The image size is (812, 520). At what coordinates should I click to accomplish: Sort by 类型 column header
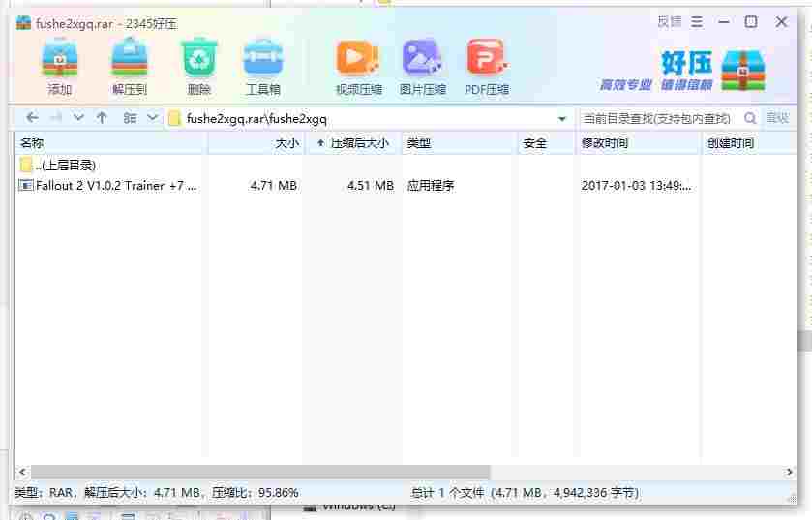coord(460,143)
